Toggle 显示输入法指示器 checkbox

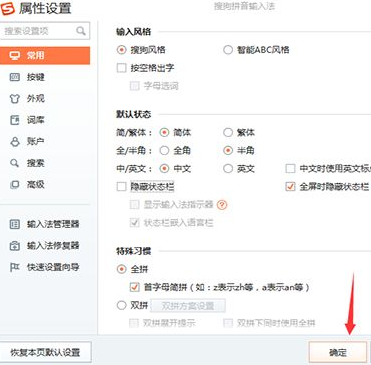click(135, 204)
